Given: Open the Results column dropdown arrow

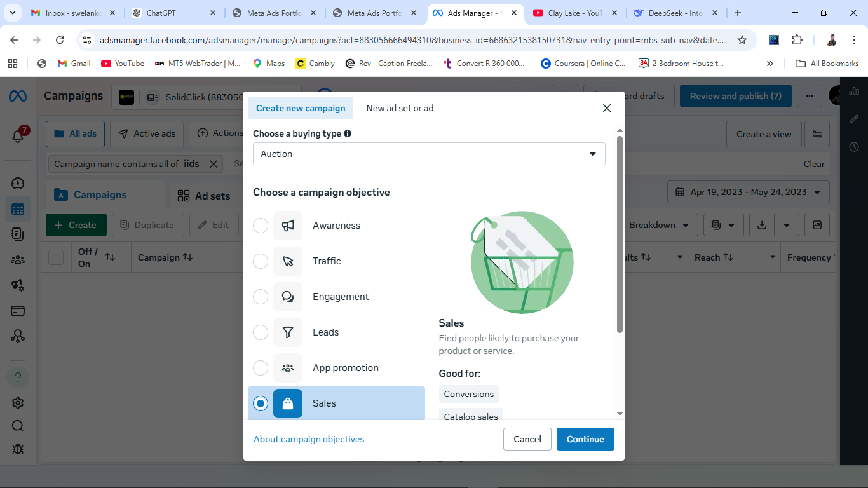Looking at the screenshot, I should 679,257.
